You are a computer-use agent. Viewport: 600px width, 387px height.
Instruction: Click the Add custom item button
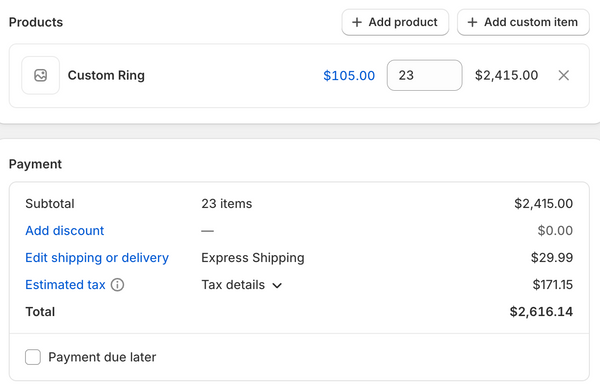[x=523, y=22]
